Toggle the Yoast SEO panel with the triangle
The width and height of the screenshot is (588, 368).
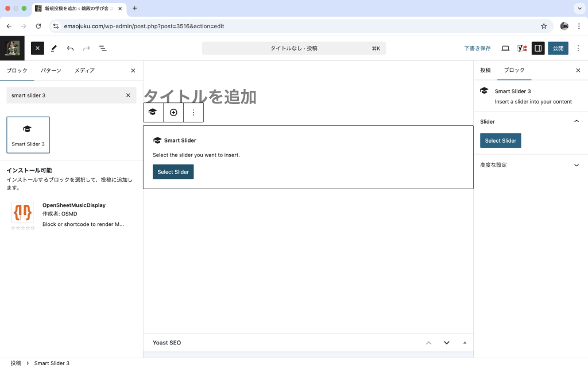click(x=465, y=343)
